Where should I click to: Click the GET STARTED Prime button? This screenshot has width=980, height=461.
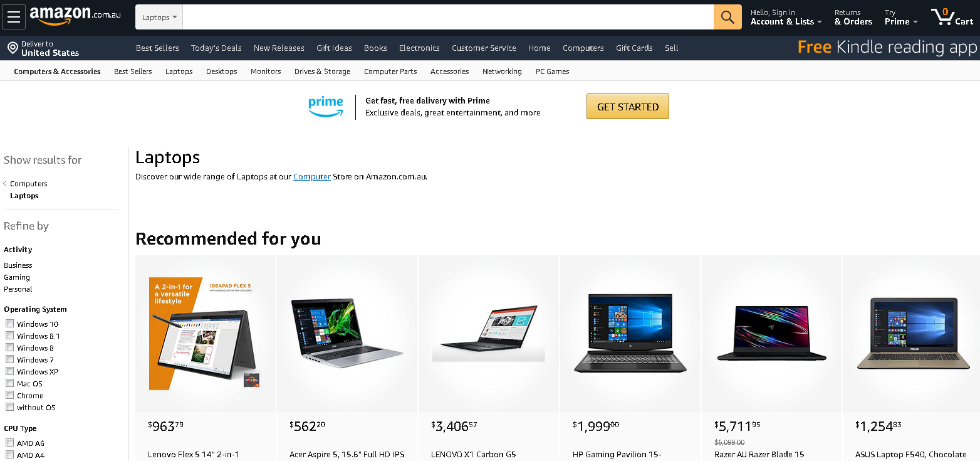628,107
